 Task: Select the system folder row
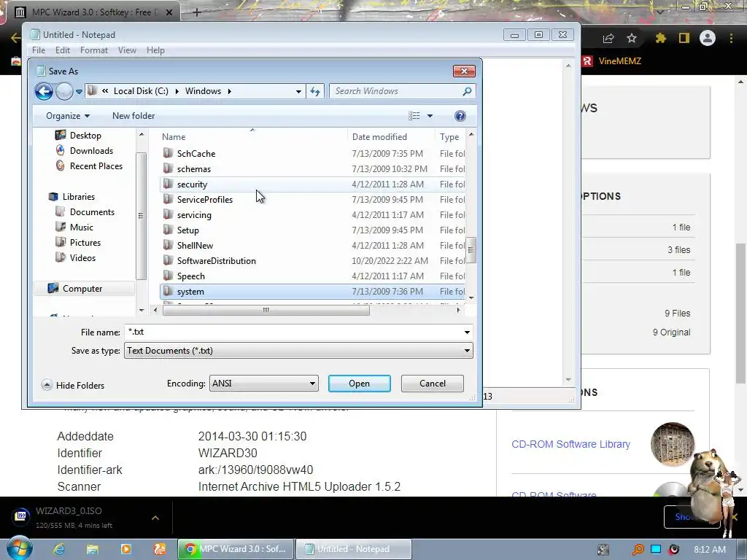pyautogui.click(x=312, y=292)
